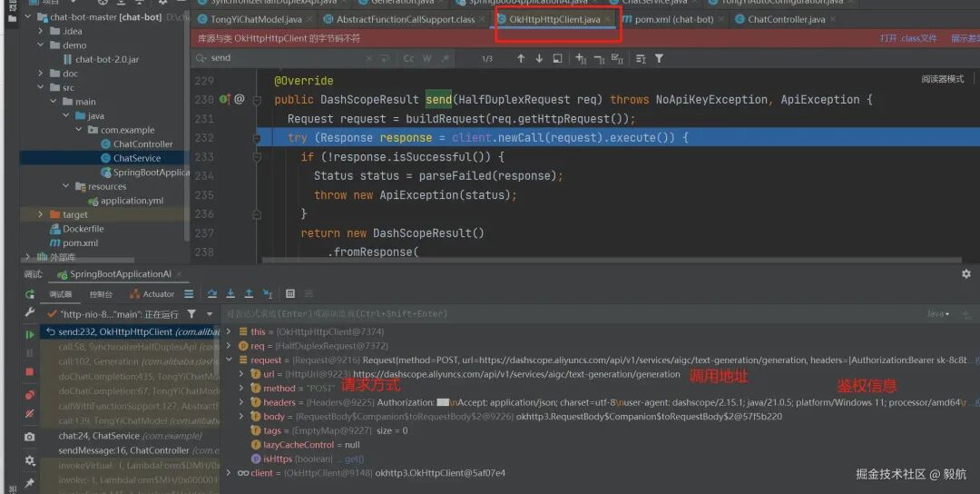
Task: Jump to next search occurrence arrow
Action: click(x=539, y=58)
